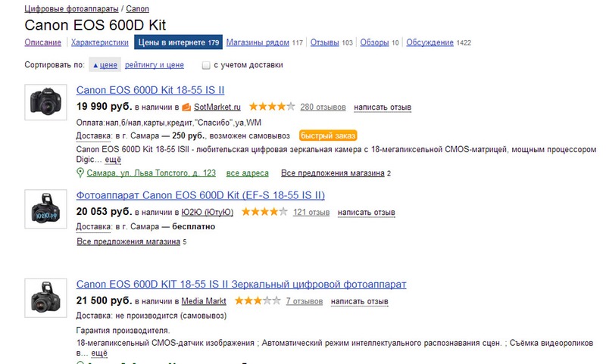The width and height of the screenshot is (606, 364).
Task: Click the быстрый заказ button
Action: (328, 135)
